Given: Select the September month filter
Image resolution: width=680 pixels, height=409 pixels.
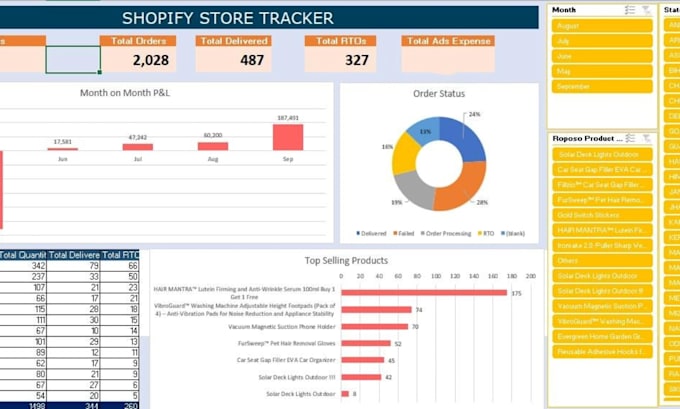Looking at the screenshot, I should [602, 86].
